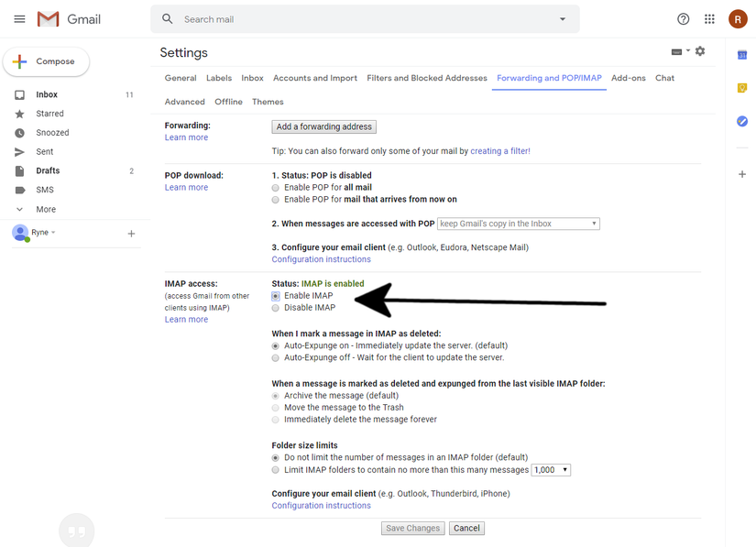Open the POP message handling dropdown

(x=518, y=223)
